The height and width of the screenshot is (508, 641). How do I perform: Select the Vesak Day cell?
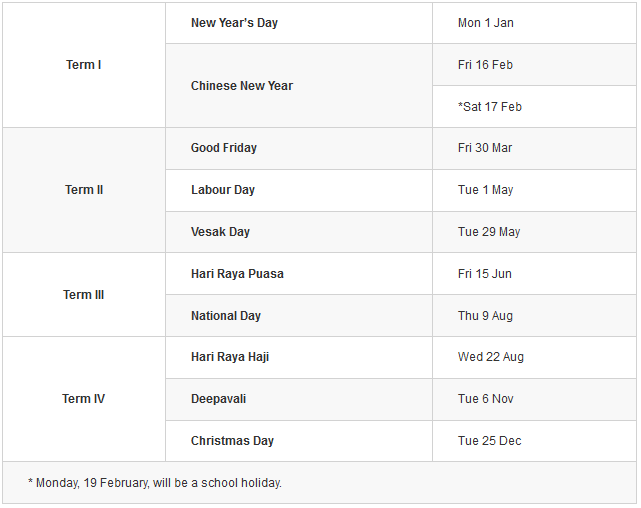tap(220, 232)
